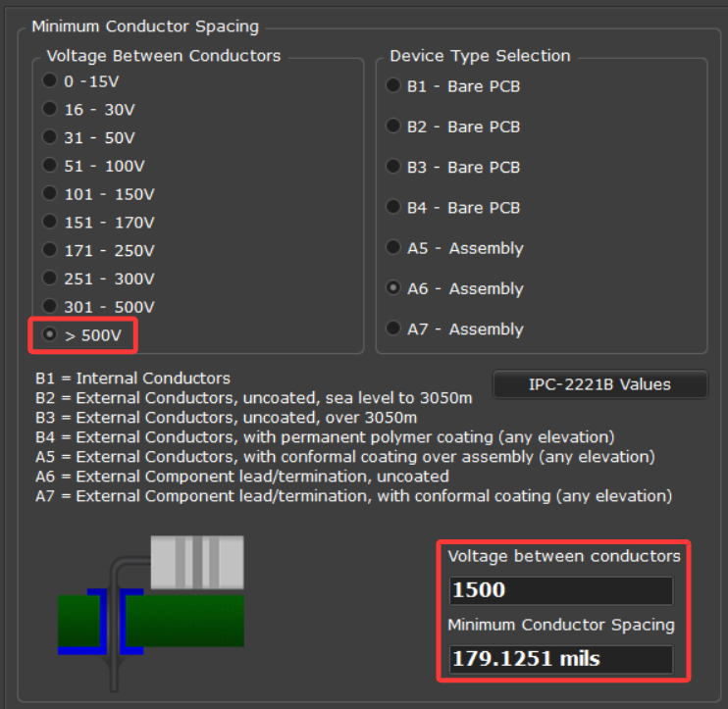Choose the 16 - 30V voltage option
This screenshot has height=709, width=728.
coord(88,110)
